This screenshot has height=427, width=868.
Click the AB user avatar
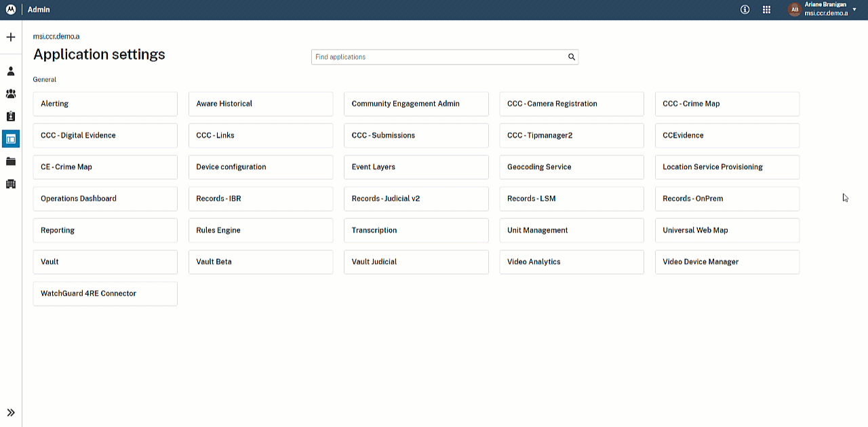pos(793,9)
